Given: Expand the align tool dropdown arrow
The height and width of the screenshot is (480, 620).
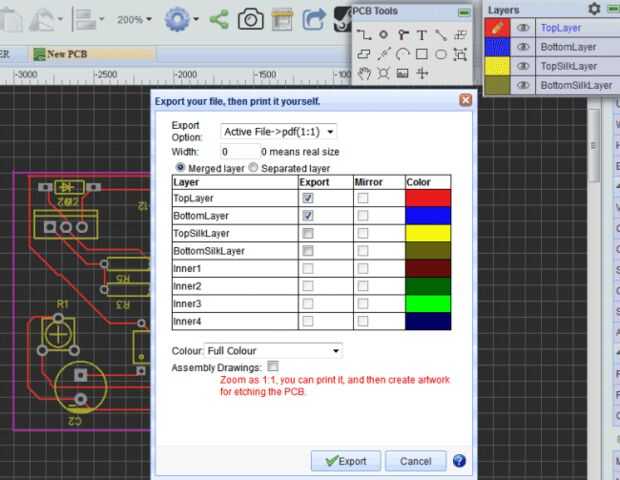Looking at the screenshot, I should coord(102,19).
